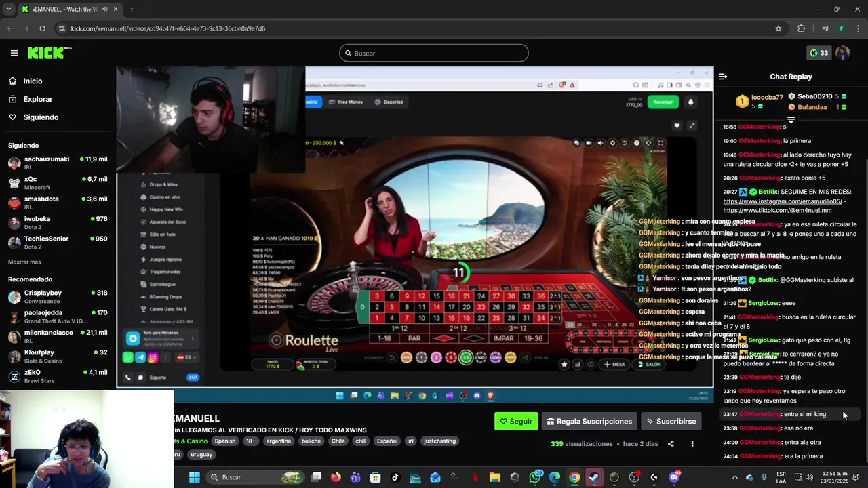The height and width of the screenshot is (488, 868).
Task: Open the Instagram link in chat
Action: [x=783, y=201]
